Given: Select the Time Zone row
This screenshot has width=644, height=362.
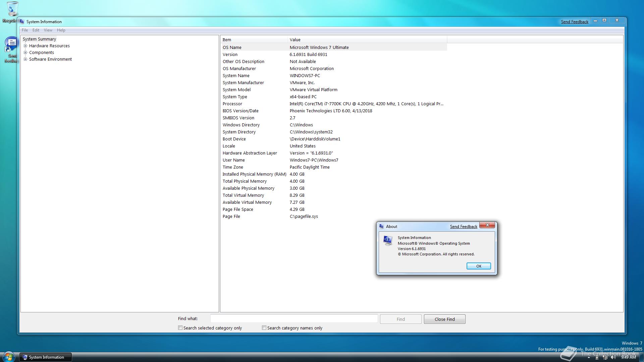Looking at the screenshot, I should pos(334,167).
